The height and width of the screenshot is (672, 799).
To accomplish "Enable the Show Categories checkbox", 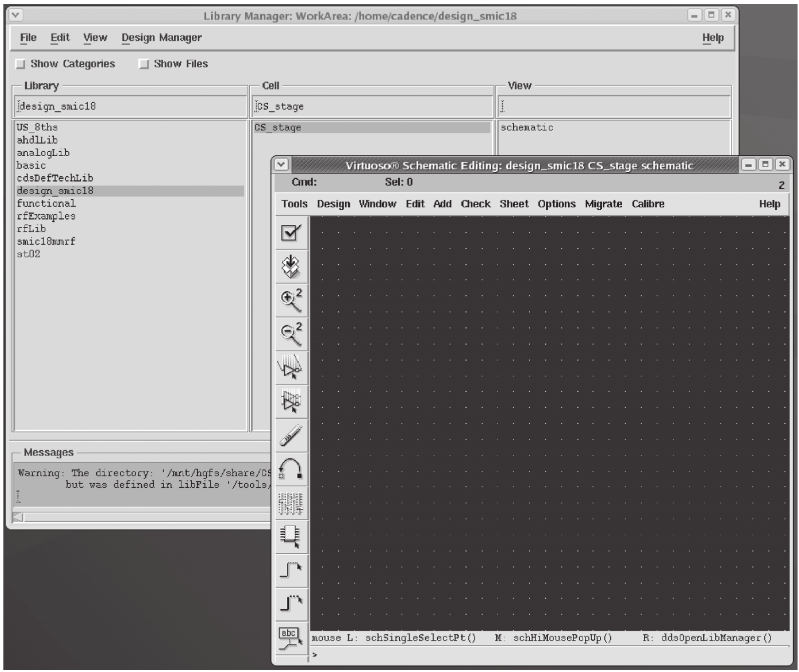I will click(x=20, y=64).
